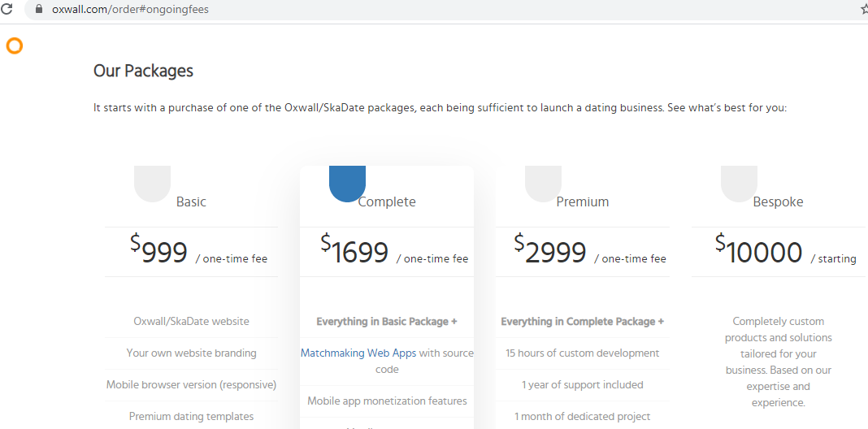This screenshot has width=868, height=429.
Task: Click the blue badge on Complete package
Action: (x=347, y=183)
